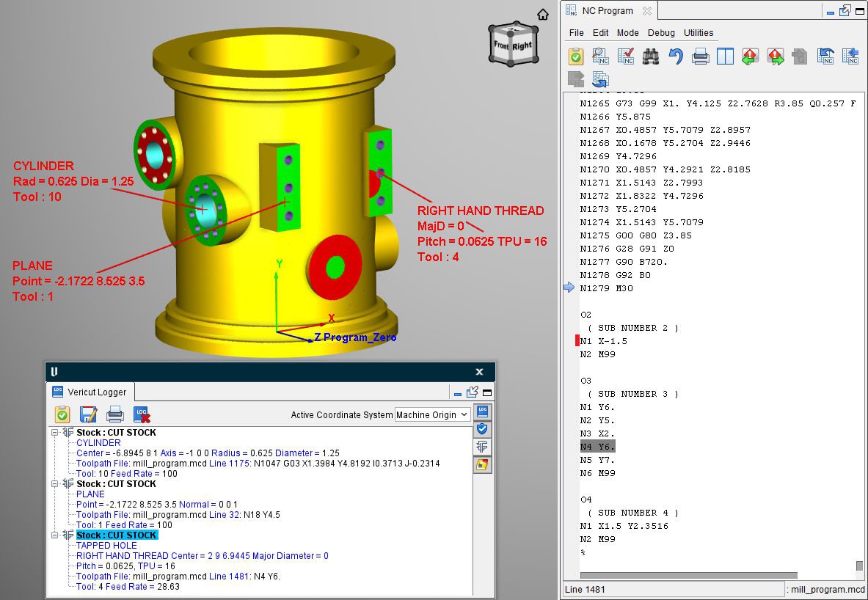The image size is (868, 600).
Task: Toggle the shield icon in Logger sidebar
Action: coord(482,429)
